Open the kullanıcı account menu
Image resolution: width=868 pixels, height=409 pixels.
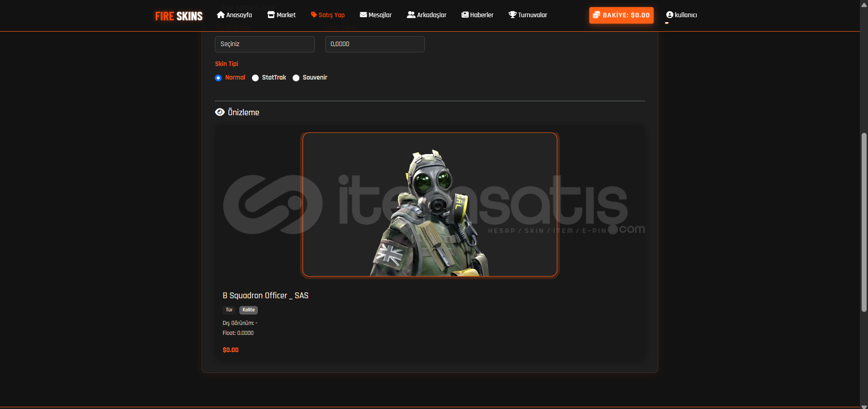682,15
